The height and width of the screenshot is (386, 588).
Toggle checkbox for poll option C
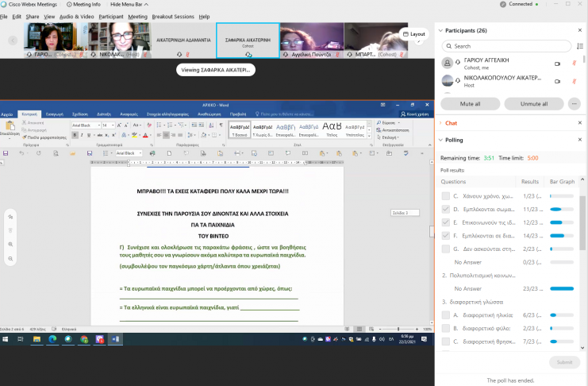point(445,195)
